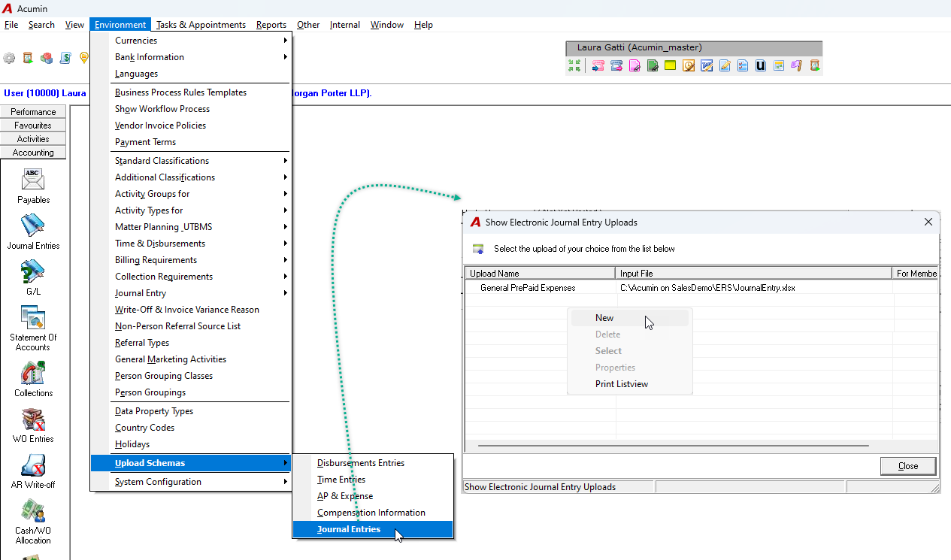Open the Reports menu in the menu bar
The width and height of the screenshot is (951, 560).
click(271, 25)
